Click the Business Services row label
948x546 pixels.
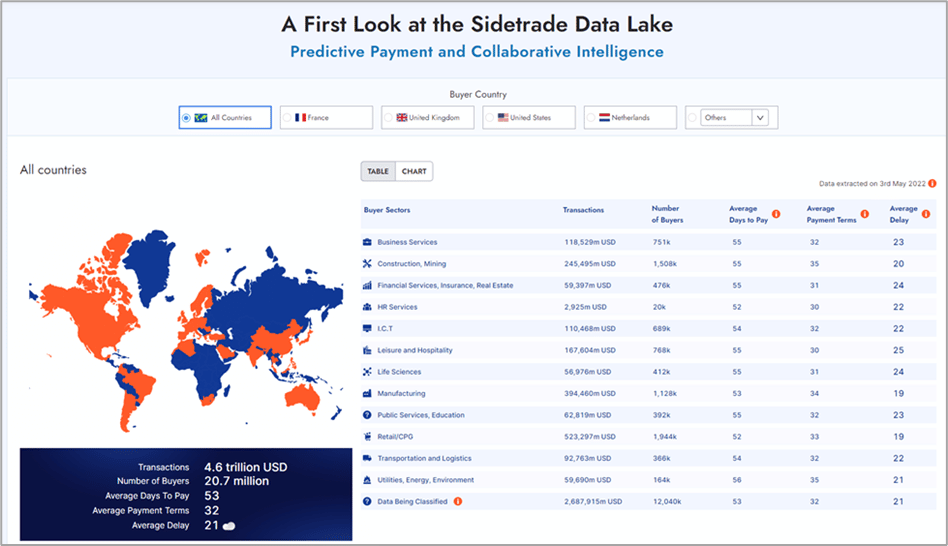pos(407,242)
